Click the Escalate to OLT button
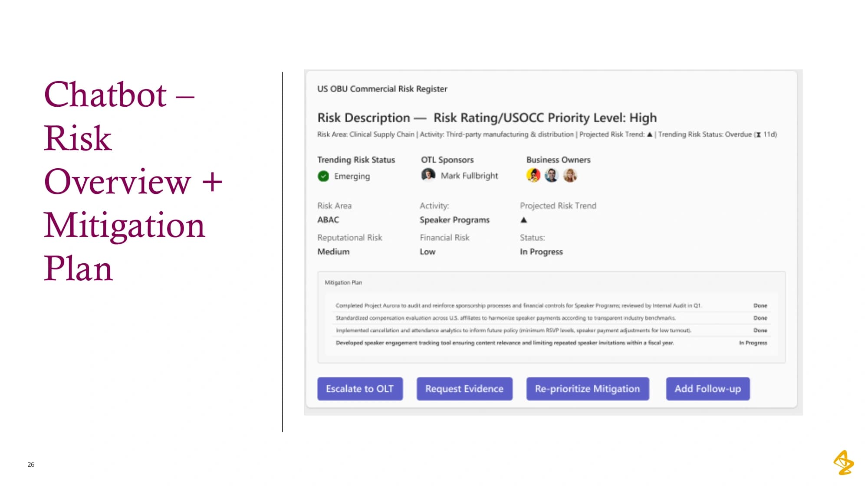 coord(360,389)
